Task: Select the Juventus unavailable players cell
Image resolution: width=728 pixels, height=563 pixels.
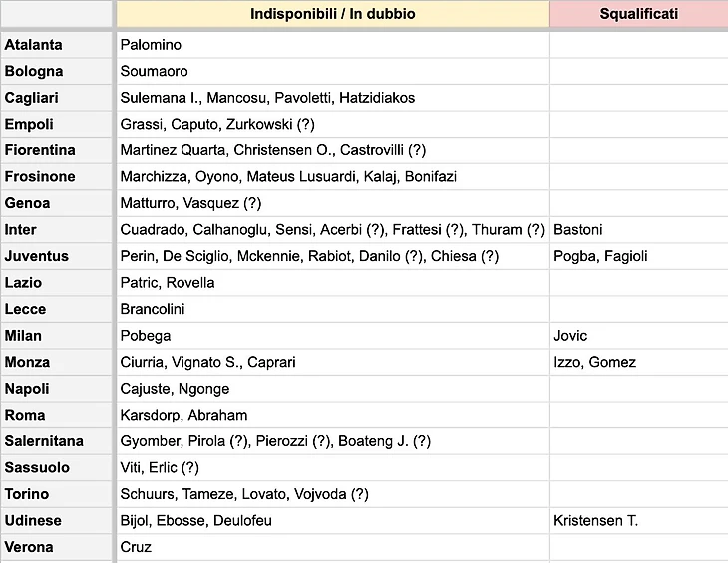Action: coord(333,256)
